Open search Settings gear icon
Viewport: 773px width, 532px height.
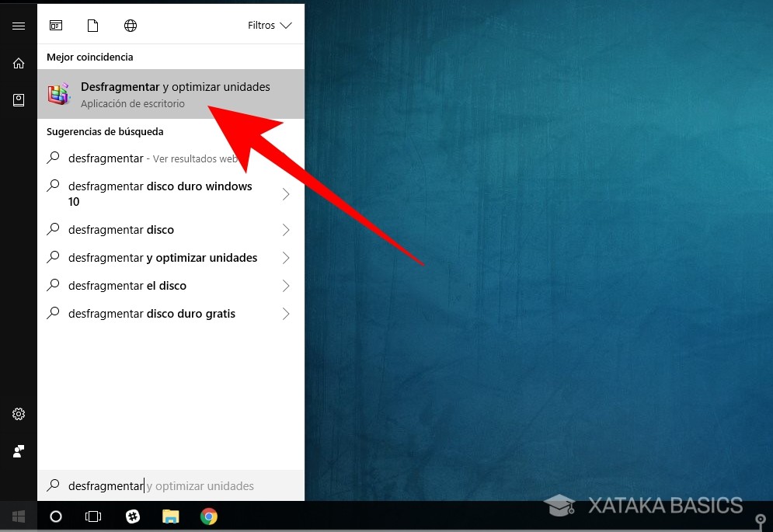click(x=19, y=414)
